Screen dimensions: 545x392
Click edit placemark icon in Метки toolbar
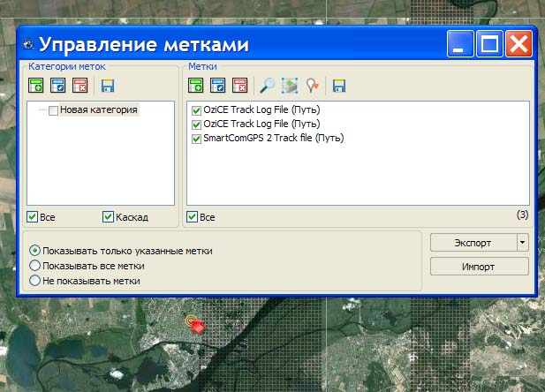218,86
